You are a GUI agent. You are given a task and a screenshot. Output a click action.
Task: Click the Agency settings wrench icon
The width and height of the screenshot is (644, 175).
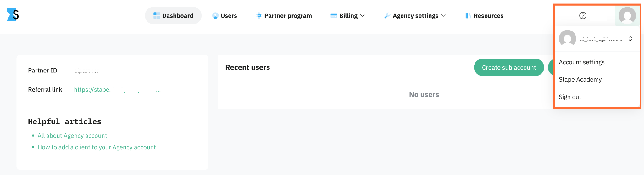[x=387, y=16]
